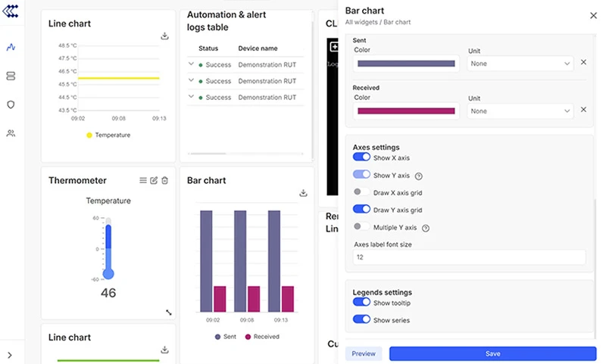Download the Bar chart widget data

click(303, 193)
